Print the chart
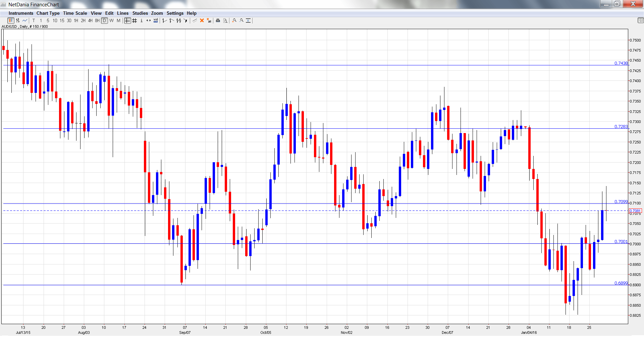Image resolution: width=644 pixels, height=362 pixels. tap(218, 21)
